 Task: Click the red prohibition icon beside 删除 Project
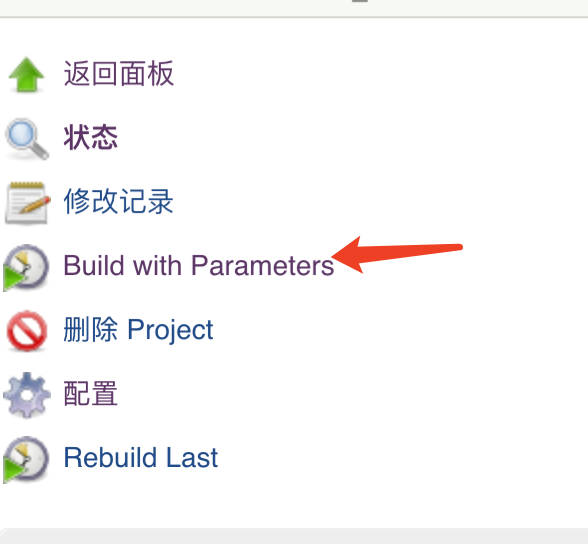26,331
